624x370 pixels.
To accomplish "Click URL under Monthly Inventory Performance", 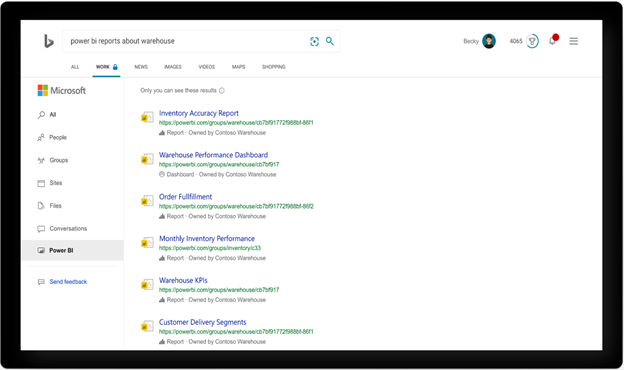I will click(x=210, y=248).
